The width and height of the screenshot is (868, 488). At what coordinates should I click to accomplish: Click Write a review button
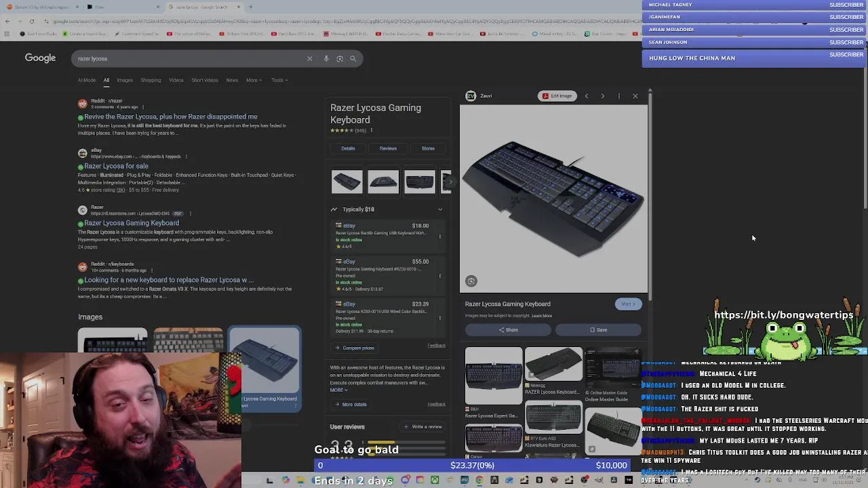click(x=422, y=427)
